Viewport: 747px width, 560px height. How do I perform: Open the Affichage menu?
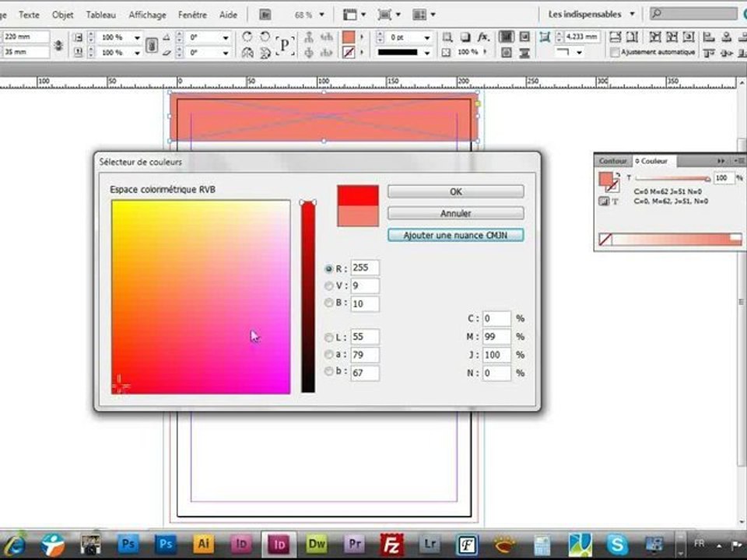coord(147,15)
